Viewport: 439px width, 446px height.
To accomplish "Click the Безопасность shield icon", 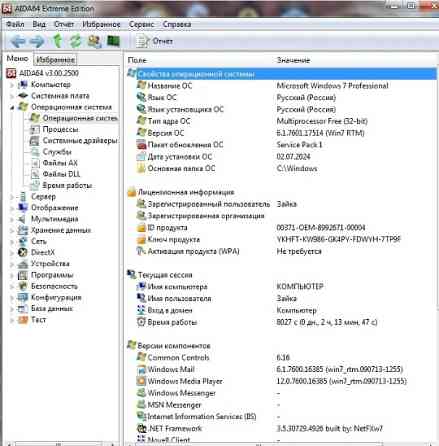I will coord(23,286).
